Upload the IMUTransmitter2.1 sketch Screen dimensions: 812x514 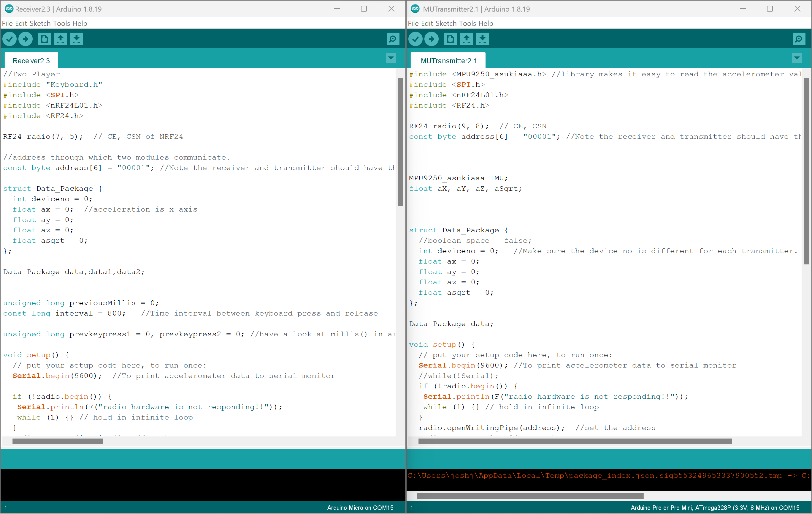431,38
